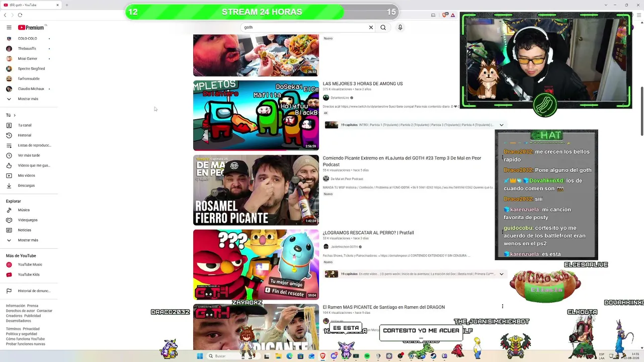Open the Términos footer link
Viewport: 644px width, 362px height.
tap(13, 329)
